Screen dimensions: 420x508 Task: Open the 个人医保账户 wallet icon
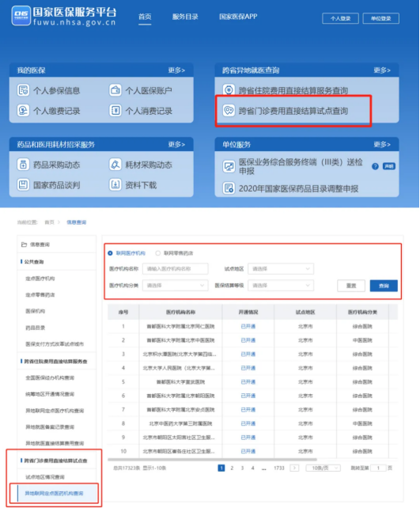(115, 90)
